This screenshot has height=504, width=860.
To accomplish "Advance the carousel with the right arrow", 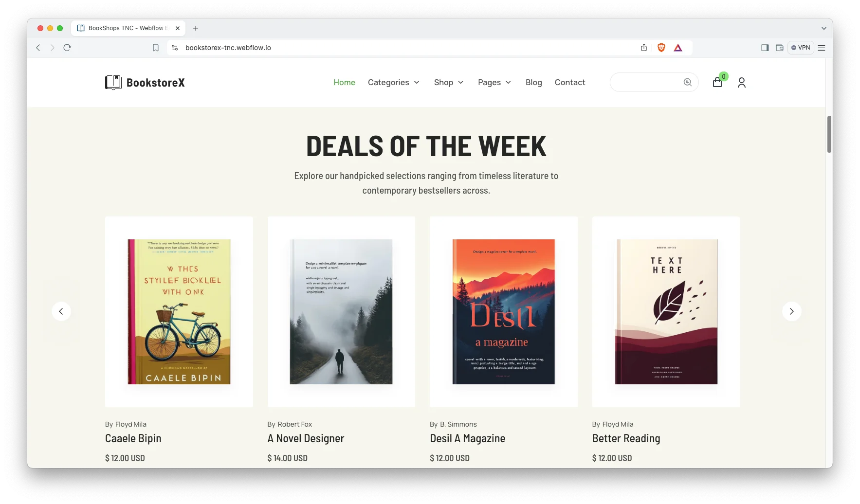I will pyautogui.click(x=792, y=311).
